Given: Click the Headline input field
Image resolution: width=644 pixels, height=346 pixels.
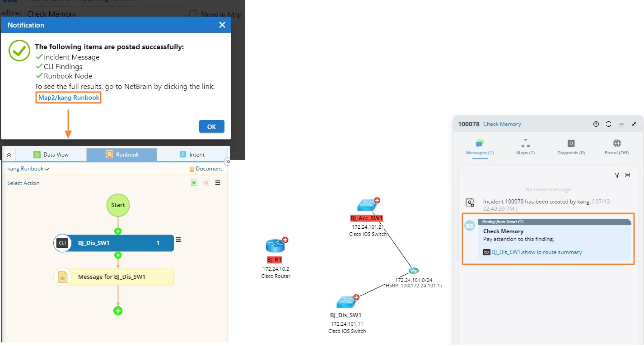Looking at the screenshot, I should point(105,14).
